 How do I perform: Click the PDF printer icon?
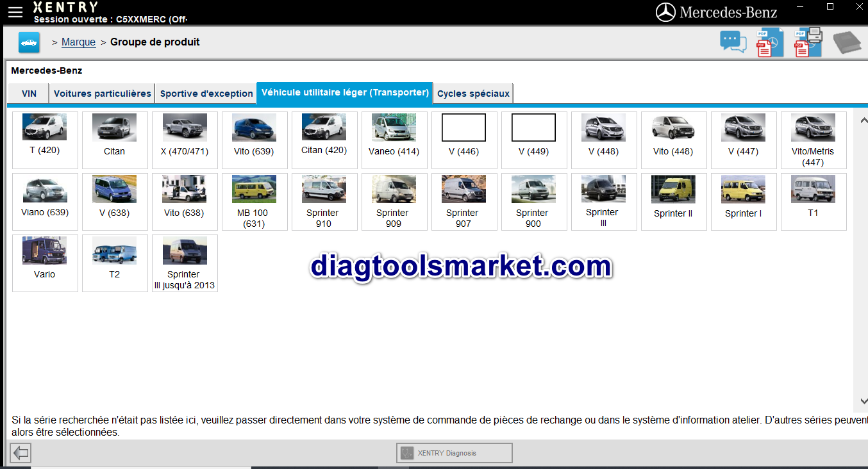(808, 42)
